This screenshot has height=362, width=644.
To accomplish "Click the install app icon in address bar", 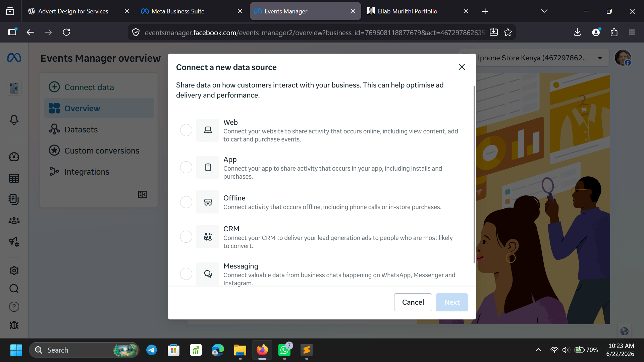I will tap(494, 32).
